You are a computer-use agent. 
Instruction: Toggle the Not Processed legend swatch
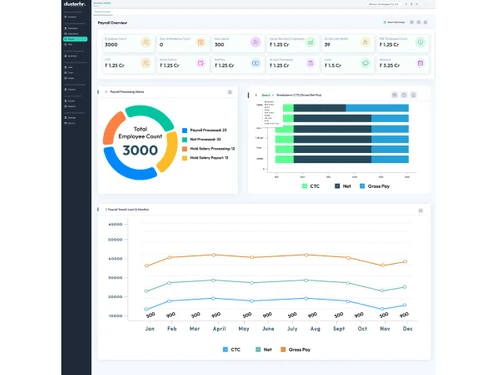[x=185, y=139]
